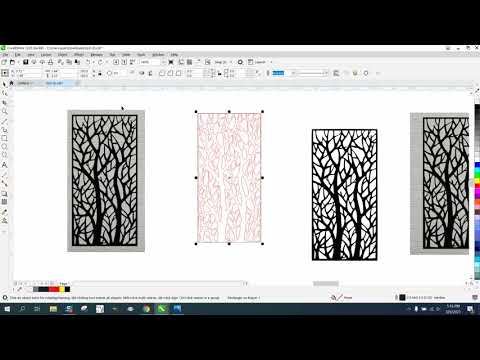480x360 pixels.
Task: Select the Shape tool in the toolbox
Action: tap(4, 93)
